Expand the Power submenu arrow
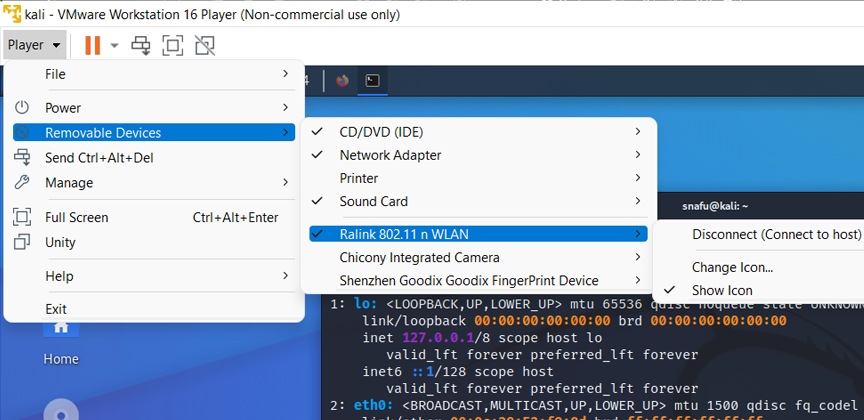 tap(285, 107)
